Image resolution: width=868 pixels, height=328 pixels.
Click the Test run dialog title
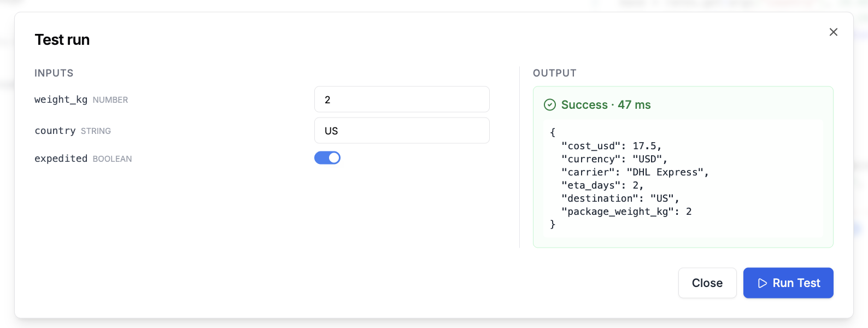(62, 40)
